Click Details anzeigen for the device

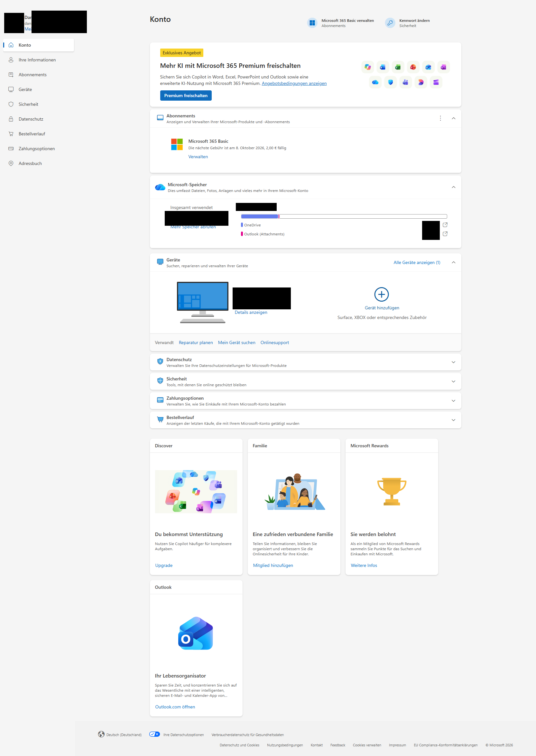point(251,312)
